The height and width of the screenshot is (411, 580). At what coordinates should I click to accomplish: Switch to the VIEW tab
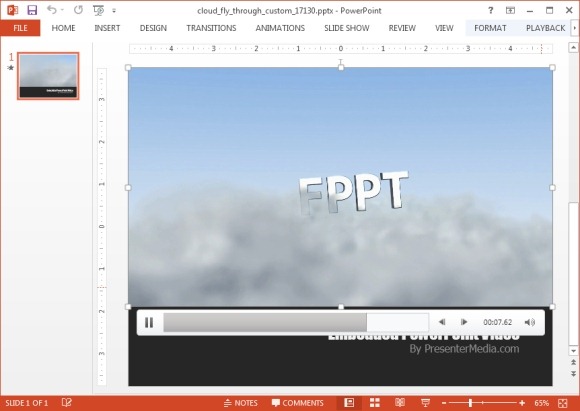444,28
